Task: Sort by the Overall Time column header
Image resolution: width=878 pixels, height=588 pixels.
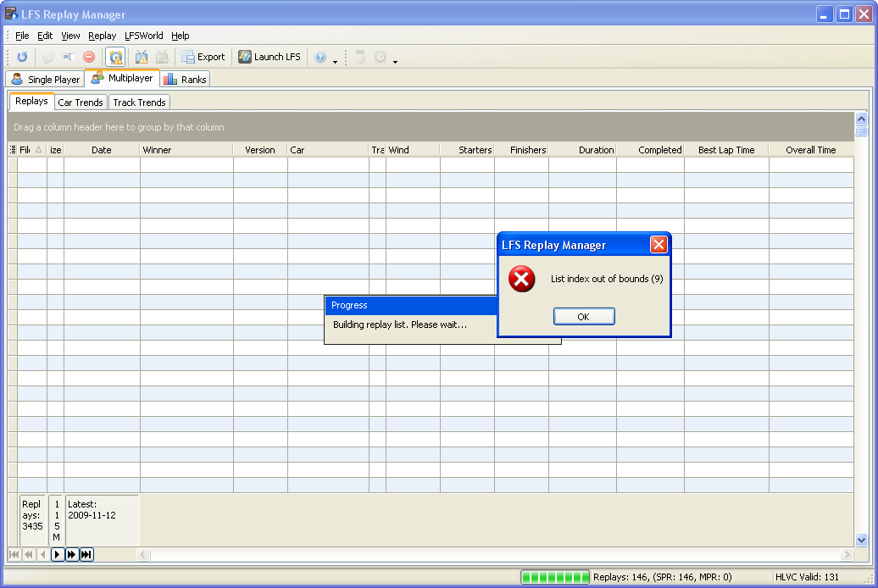Action: (x=811, y=149)
